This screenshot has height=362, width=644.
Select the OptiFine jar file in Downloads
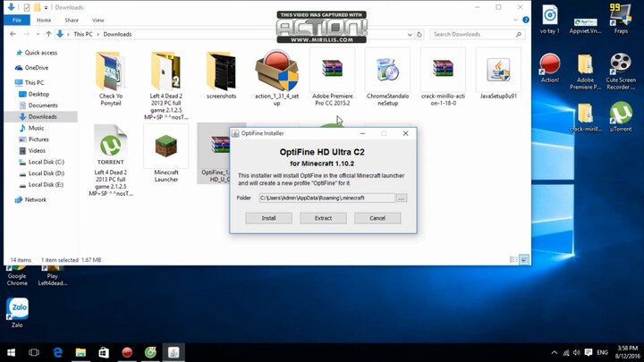pyautogui.click(x=214, y=154)
